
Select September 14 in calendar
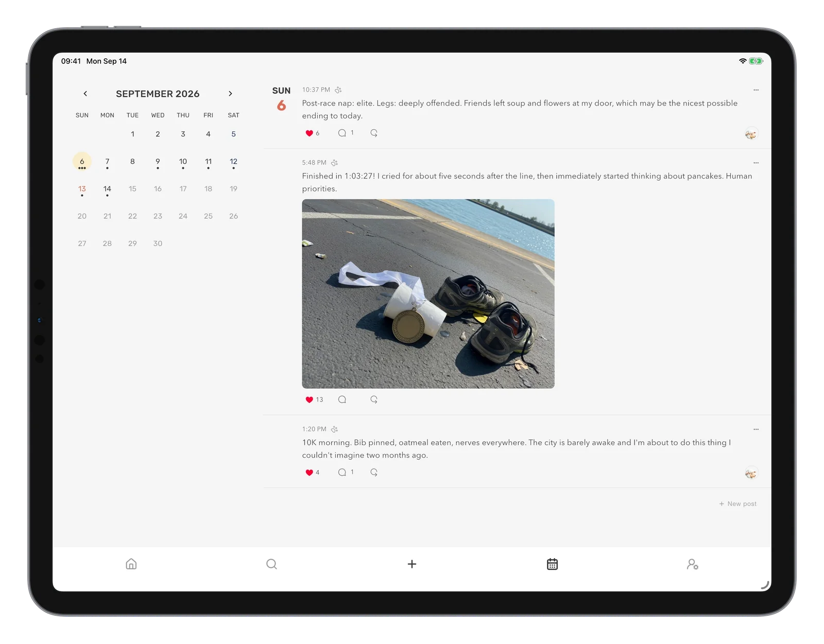[x=107, y=189]
